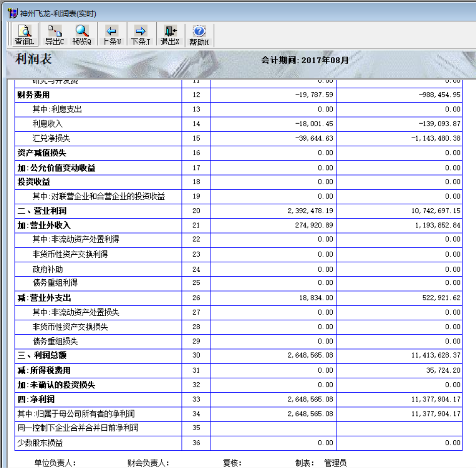Select the 利息收入 row label
The width and height of the screenshot is (476, 468).
tap(47, 124)
